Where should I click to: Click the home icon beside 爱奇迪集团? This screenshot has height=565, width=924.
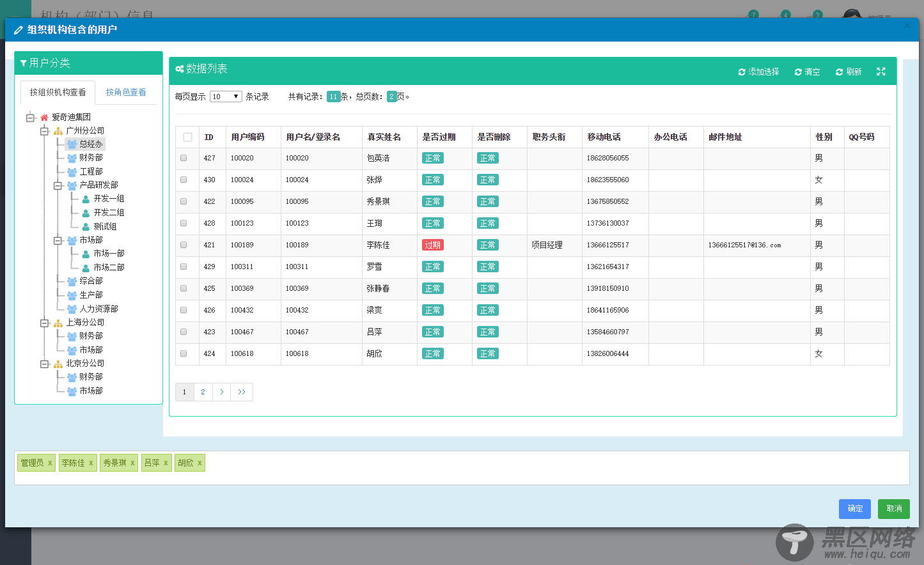point(44,118)
